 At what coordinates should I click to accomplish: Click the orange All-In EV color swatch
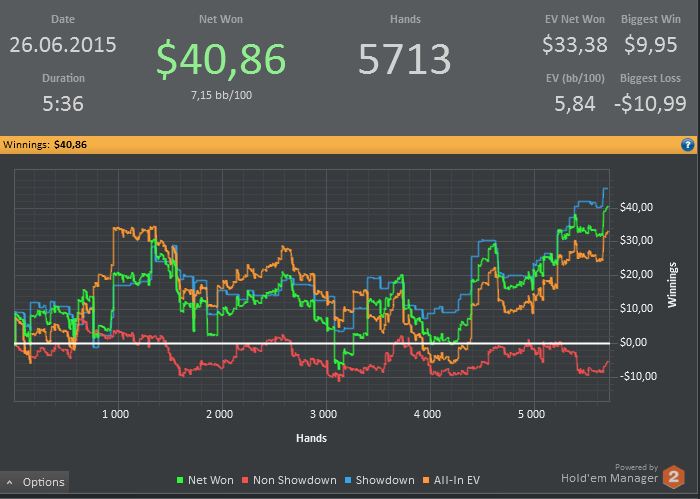point(426,481)
